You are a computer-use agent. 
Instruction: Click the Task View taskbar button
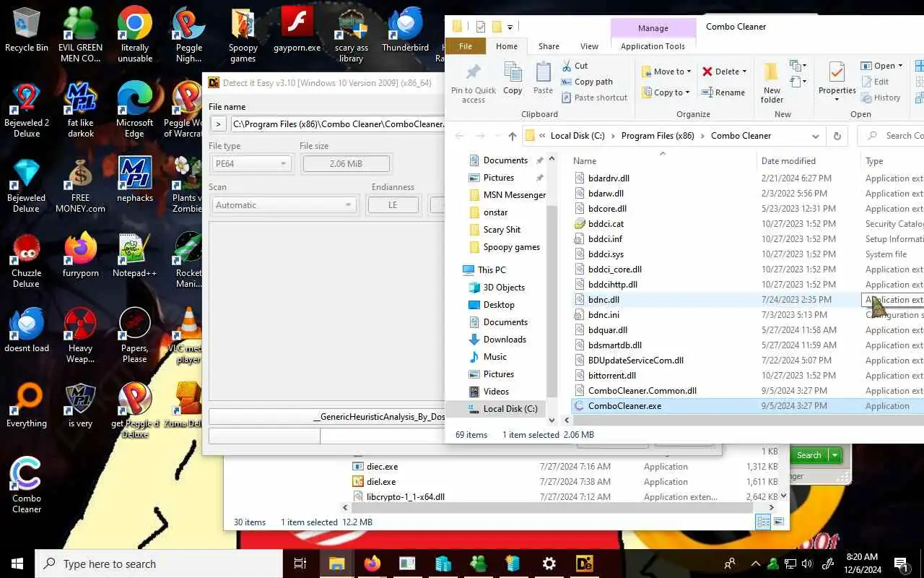click(301, 564)
